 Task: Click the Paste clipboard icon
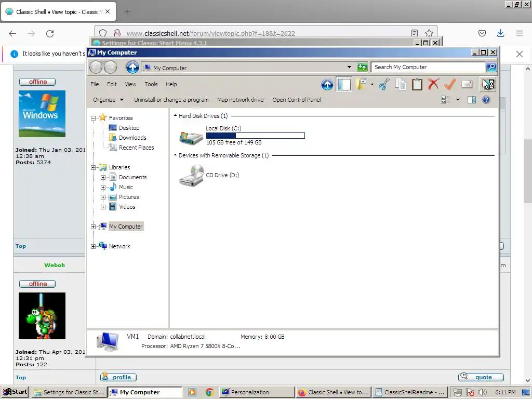417,84
